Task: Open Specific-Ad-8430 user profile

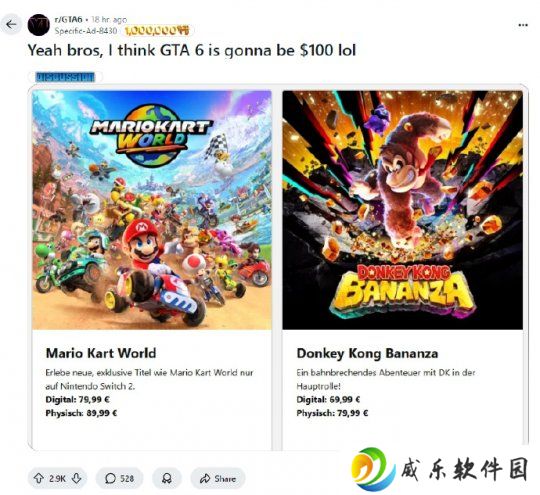Action: (86, 31)
